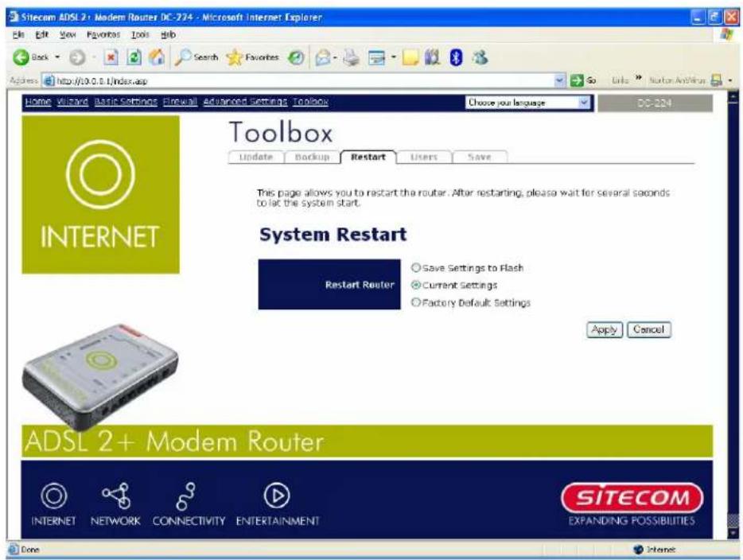Go to the Home navigation link
743x560 pixels.
pos(38,101)
